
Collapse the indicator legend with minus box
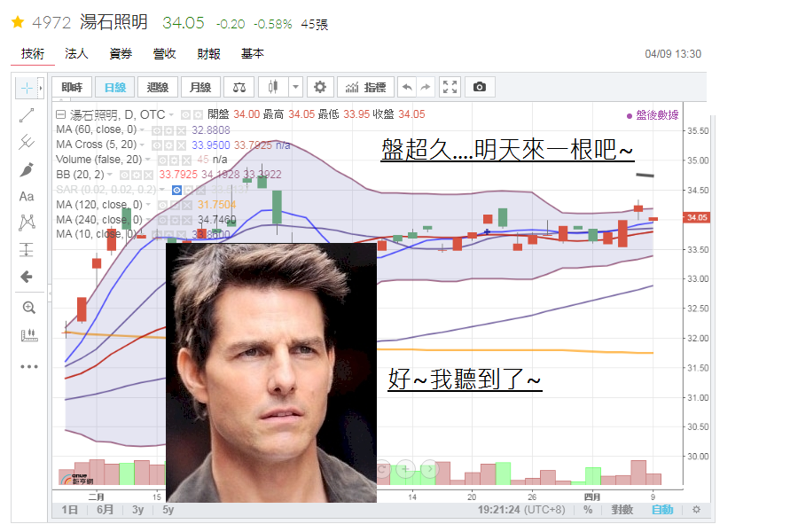(x=60, y=114)
